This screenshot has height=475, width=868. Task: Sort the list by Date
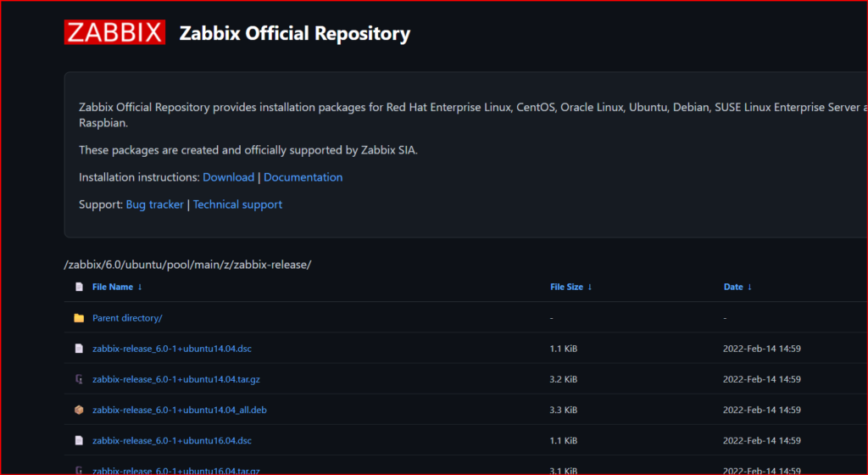click(737, 287)
